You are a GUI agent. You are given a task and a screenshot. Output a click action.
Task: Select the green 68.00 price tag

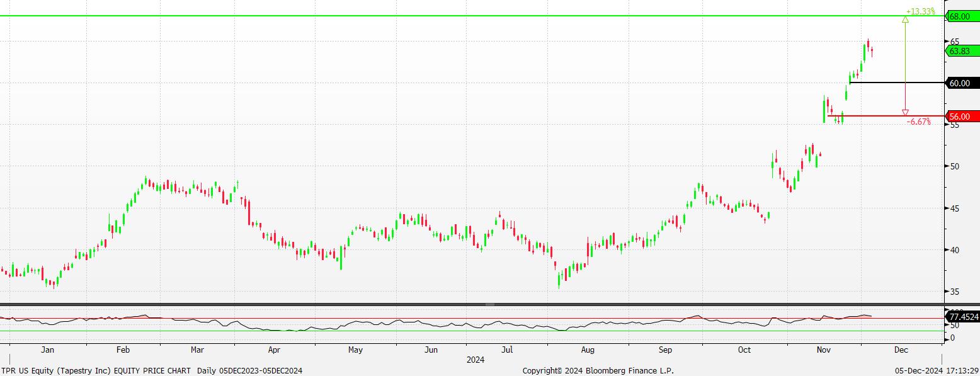click(x=962, y=16)
